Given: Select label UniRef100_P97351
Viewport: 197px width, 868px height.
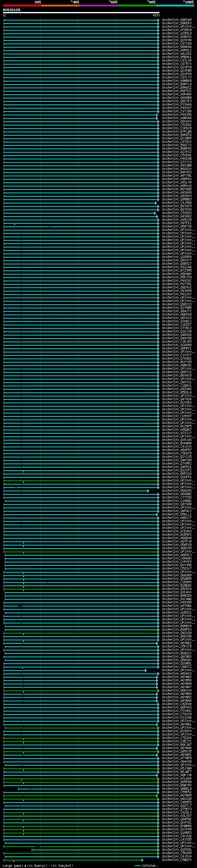Looking at the screenshot, I should (x=177, y=284).
